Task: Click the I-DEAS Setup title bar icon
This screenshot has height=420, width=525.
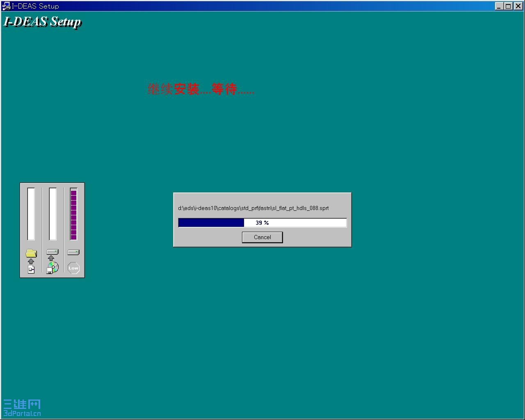Action: click(6, 6)
